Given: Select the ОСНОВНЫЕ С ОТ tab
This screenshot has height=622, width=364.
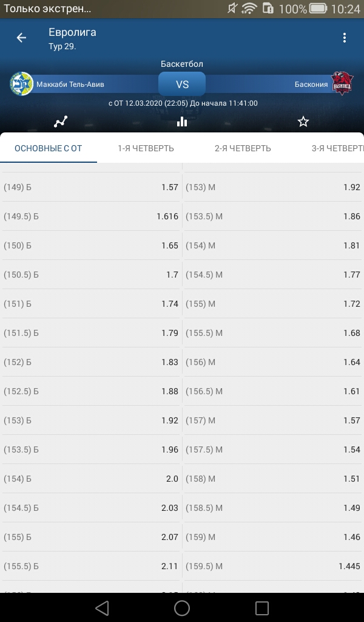Looking at the screenshot, I should pos(49,148).
